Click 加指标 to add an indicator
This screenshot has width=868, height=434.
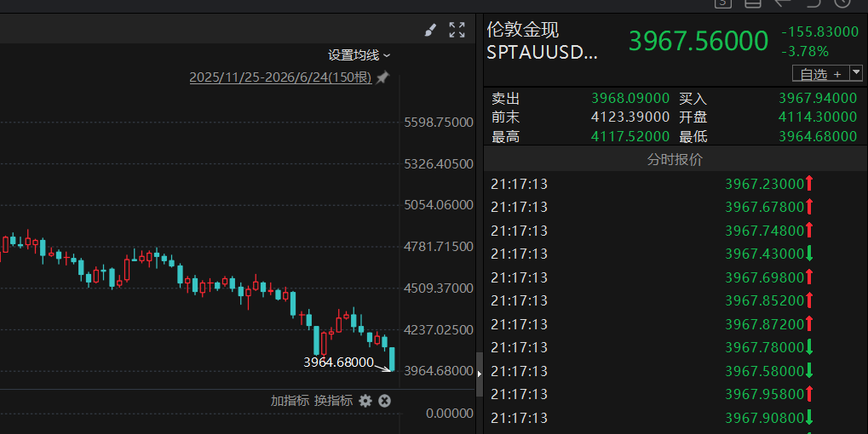click(x=290, y=401)
